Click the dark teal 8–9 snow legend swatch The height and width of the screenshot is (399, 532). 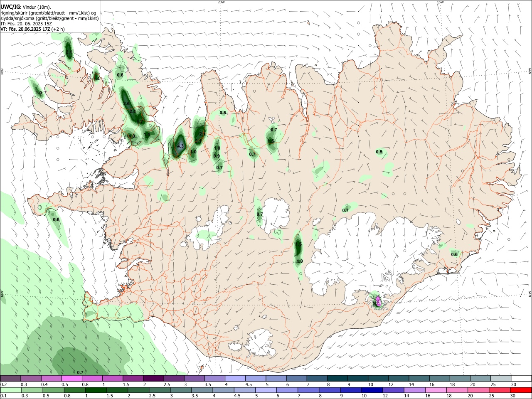[337, 378]
